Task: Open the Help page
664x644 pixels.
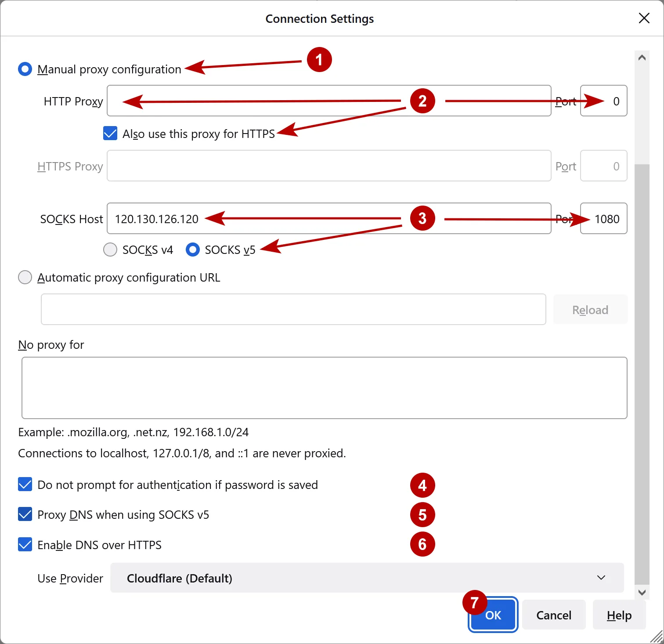Action: tap(619, 615)
